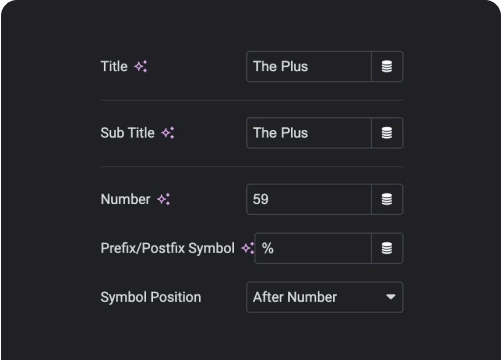Focus the Title text input

[309, 66]
